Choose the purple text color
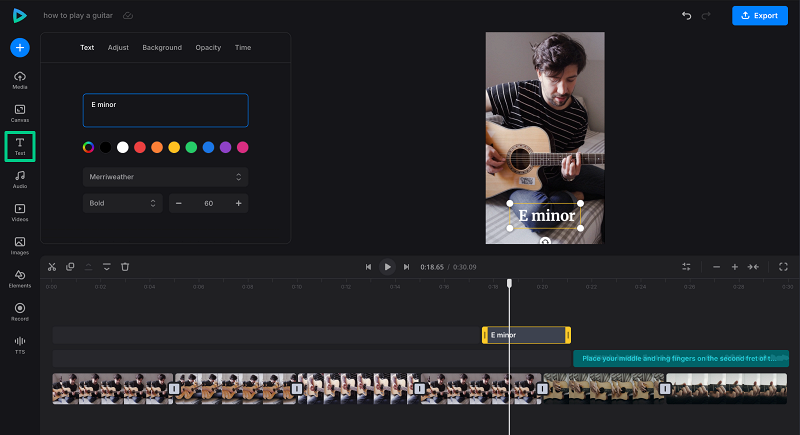The height and width of the screenshot is (435, 800). (x=226, y=147)
